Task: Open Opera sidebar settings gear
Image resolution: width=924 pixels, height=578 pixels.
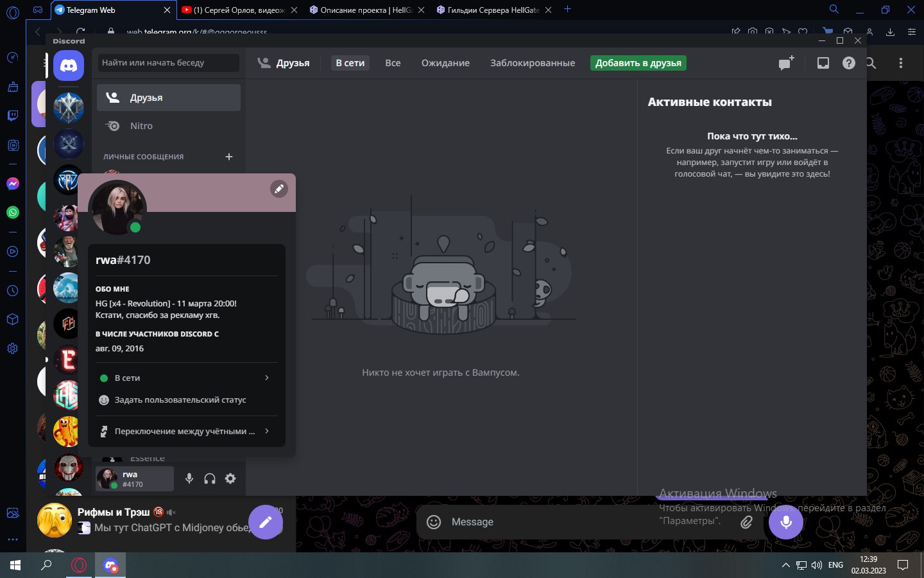Action: (x=13, y=349)
